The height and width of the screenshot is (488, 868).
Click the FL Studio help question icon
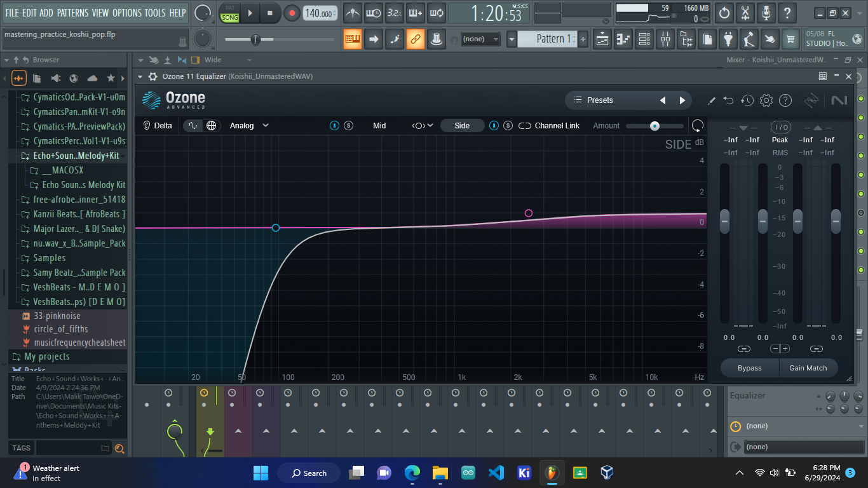click(x=787, y=13)
